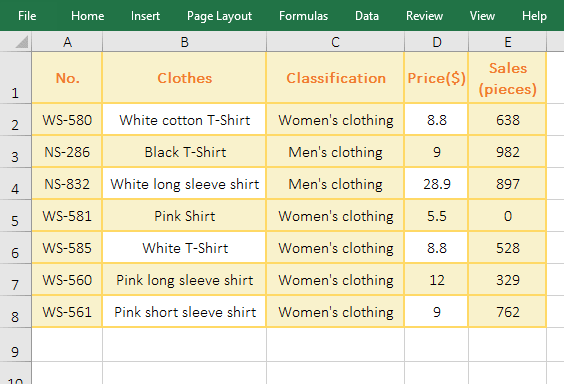This screenshot has width=564, height=384.
Task: Select sales cell 982
Action: [x=508, y=152]
